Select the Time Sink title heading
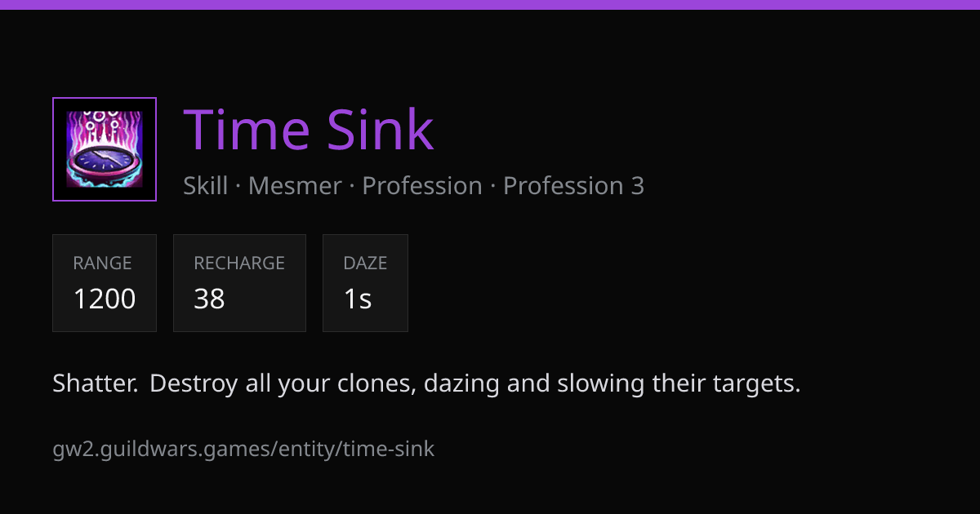The image size is (980, 514). [309, 131]
